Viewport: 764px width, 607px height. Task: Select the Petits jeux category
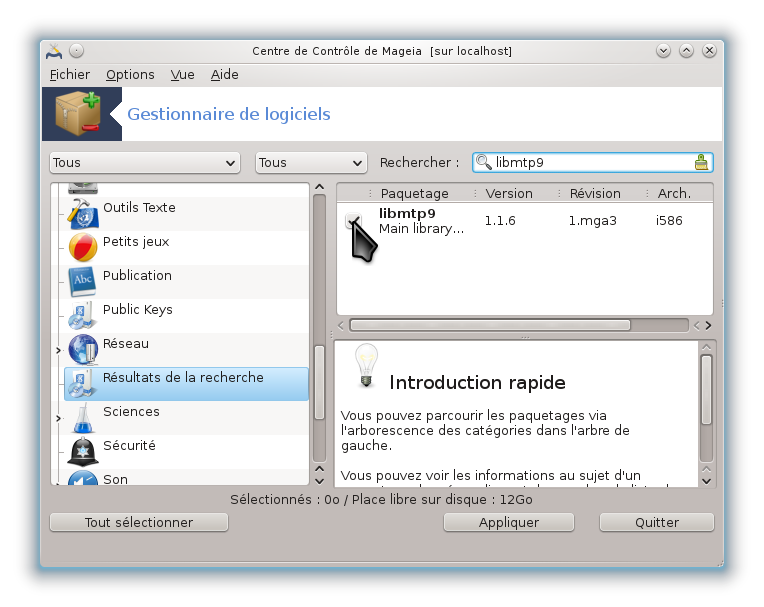pos(136,242)
